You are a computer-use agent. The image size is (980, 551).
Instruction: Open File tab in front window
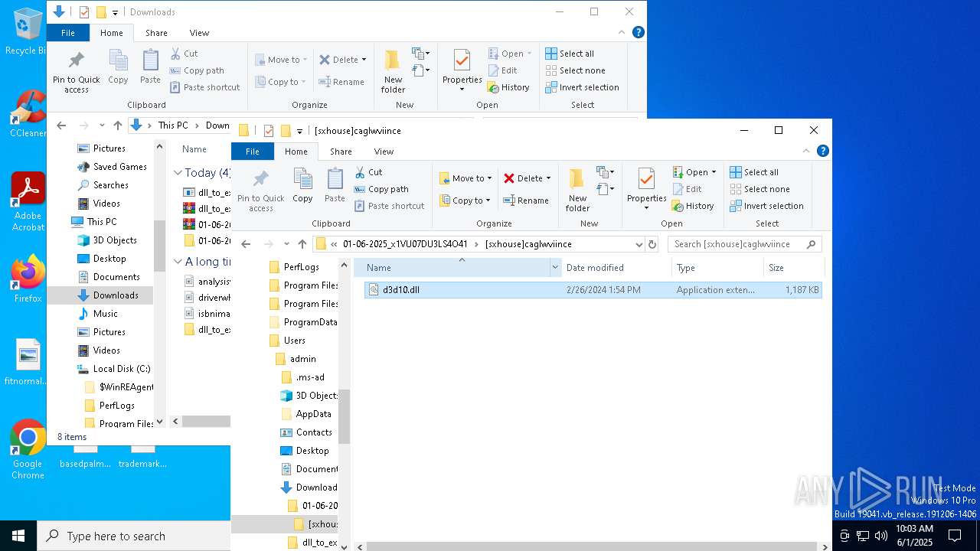pos(252,152)
